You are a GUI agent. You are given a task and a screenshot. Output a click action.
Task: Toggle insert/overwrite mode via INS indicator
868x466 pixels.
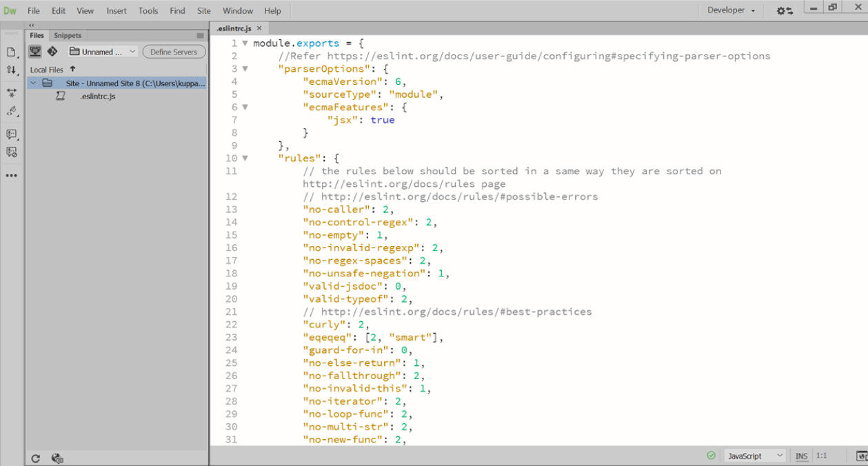[x=801, y=456]
